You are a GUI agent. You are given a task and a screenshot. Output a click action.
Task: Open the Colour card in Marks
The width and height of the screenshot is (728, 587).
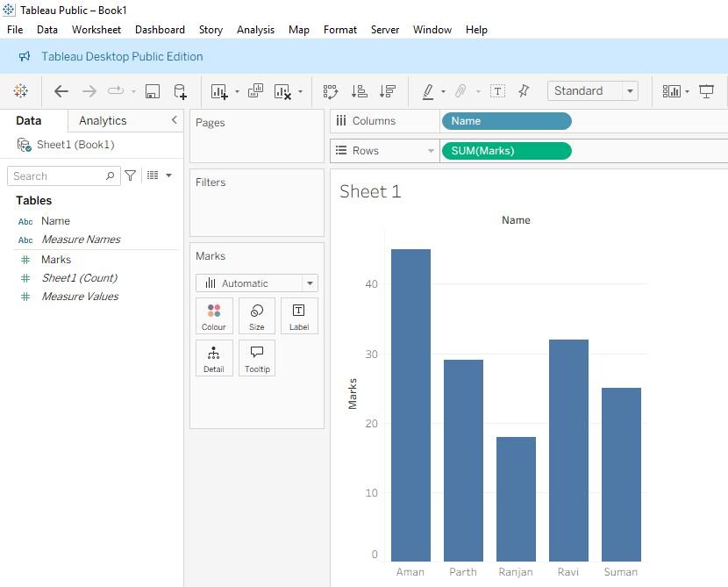[x=214, y=316]
